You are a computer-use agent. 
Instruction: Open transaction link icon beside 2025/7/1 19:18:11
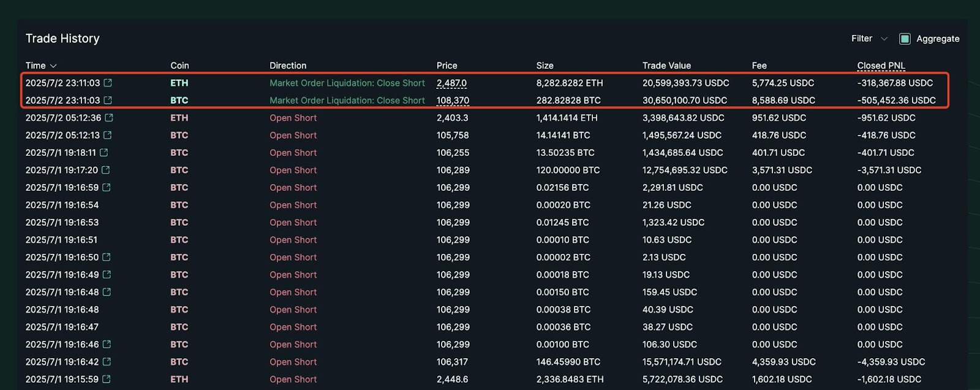(x=104, y=152)
